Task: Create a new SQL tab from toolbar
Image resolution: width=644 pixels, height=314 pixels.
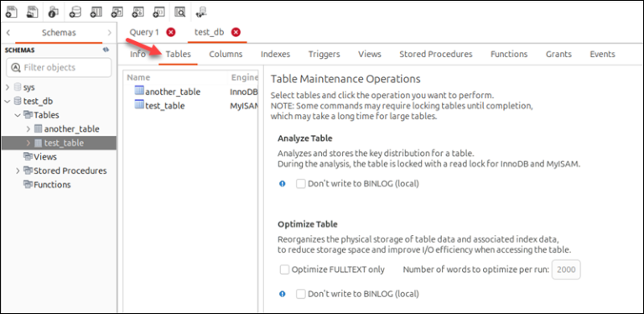Action: [x=12, y=12]
